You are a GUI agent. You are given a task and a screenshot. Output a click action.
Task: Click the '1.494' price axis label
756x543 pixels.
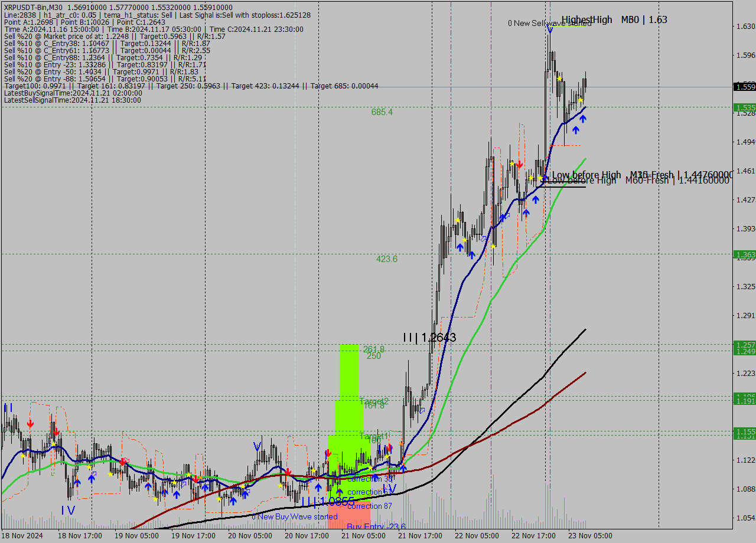(x=745, y=142)
